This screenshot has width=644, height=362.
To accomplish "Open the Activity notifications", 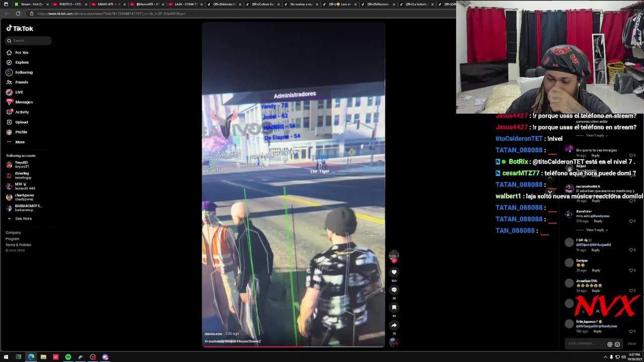I will pyautogui.click(x=18, y=112).
